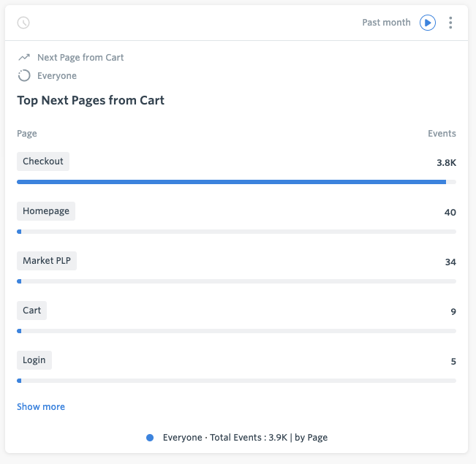Run the chart with the play icon

tap(428, 23)
